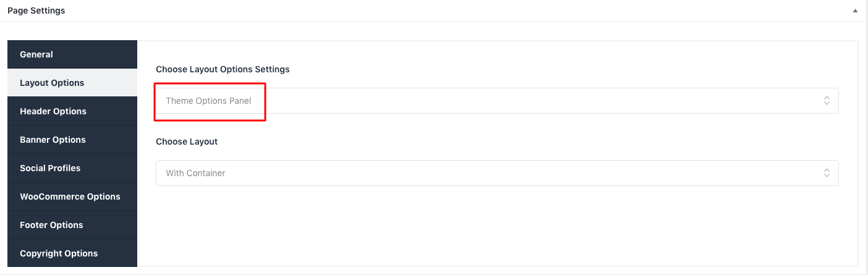Click up-down arrows on Theme Options Panel select
This screenshot has width=868, height=275.
pos(827,101)
